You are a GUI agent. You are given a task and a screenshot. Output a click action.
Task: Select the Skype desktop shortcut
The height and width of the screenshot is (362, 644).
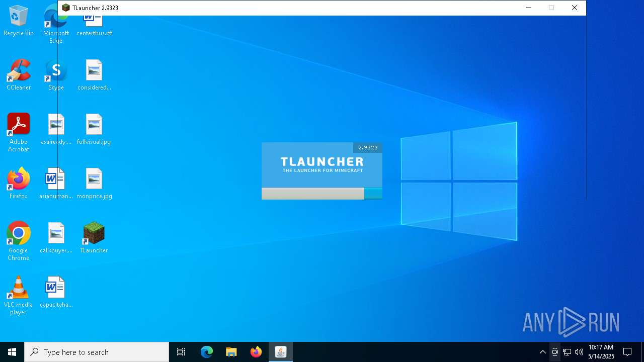(56, 75)
